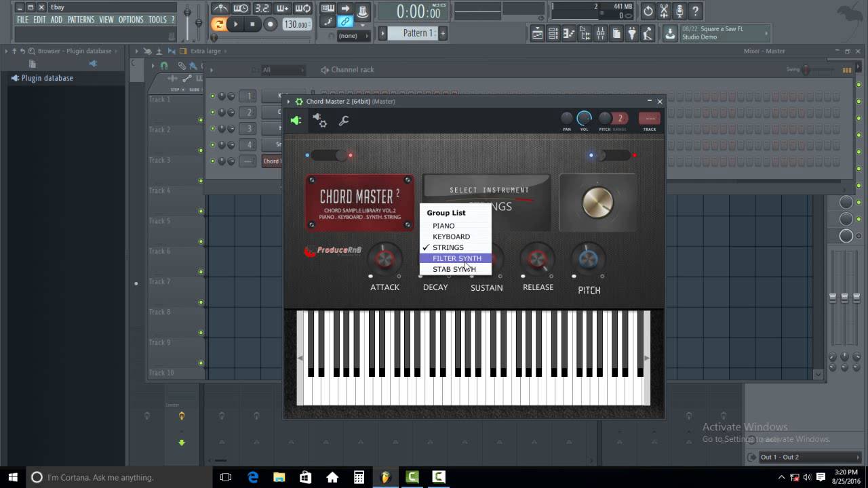Toggle blend recording overdub icon
This screenshot has width=868, height=488.
point(283,9)
